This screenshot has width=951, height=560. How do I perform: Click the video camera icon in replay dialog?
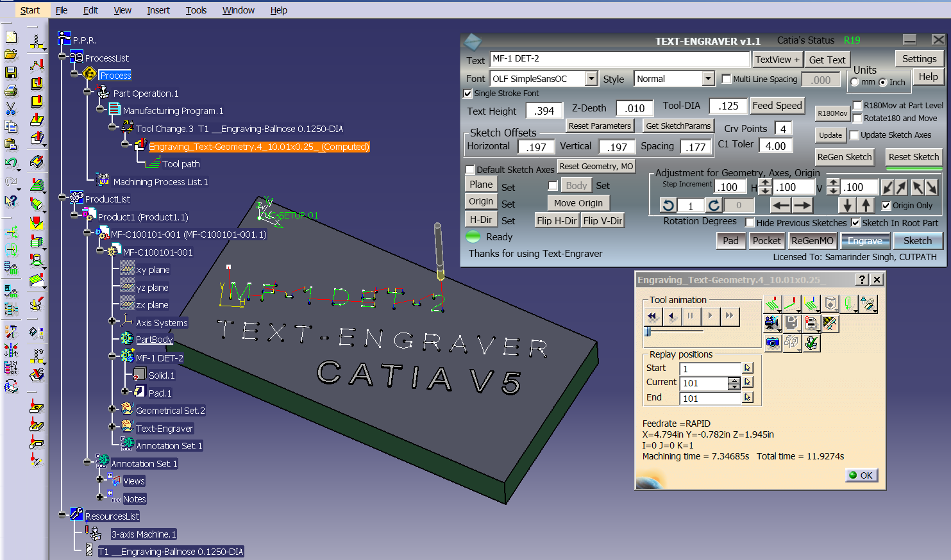coord(773,324)
